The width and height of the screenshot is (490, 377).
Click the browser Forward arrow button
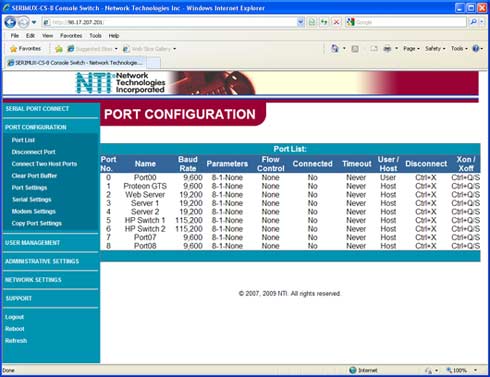[x=23, y=22]
